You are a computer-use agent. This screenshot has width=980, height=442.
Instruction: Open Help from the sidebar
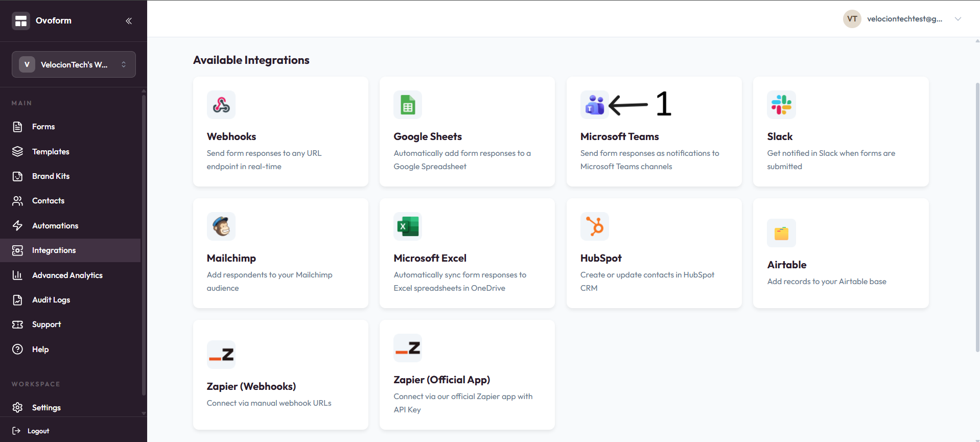(40, 350)
